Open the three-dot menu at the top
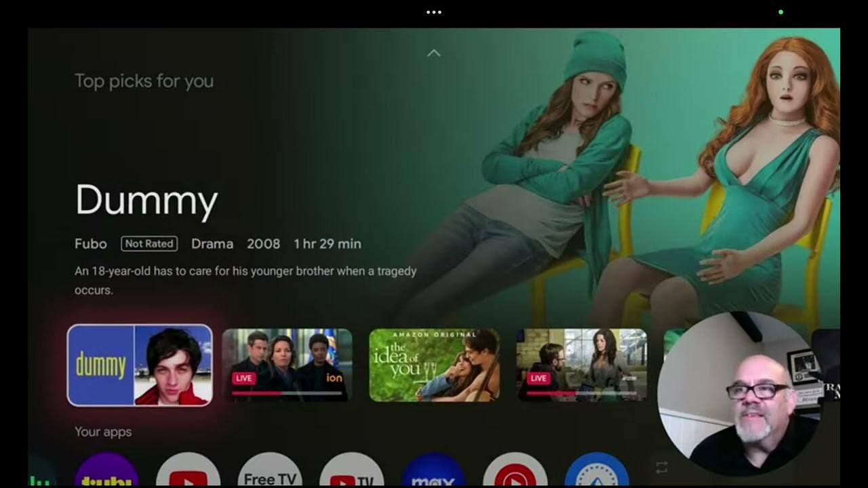 point(434,12)
